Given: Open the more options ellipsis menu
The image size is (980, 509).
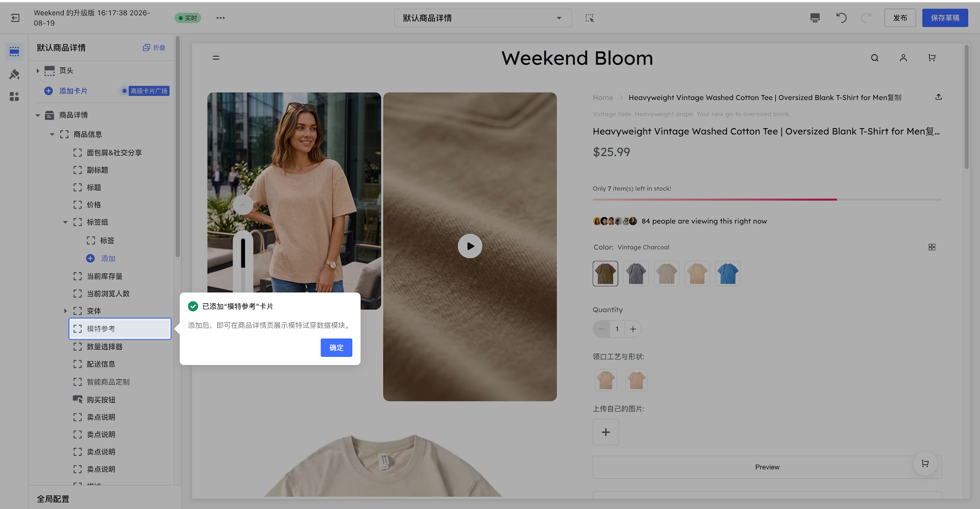Looking at the screenshot, I should 221,18.
